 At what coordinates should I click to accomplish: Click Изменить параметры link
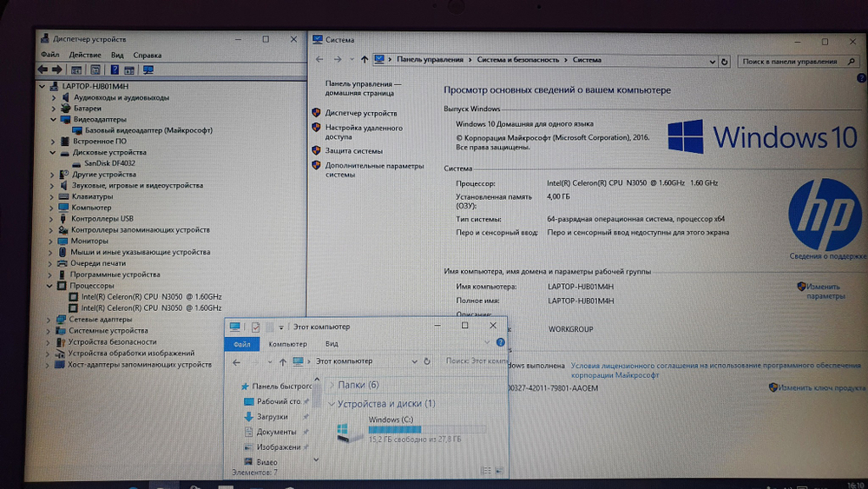[825, 291]
